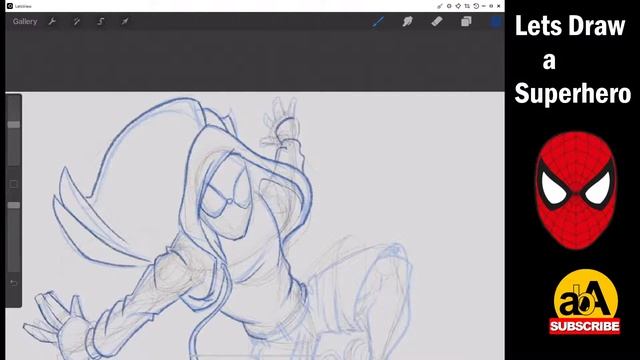640x360 pixels.
Task: Click the record circle icon in title bar
Action: click(449, 6)
